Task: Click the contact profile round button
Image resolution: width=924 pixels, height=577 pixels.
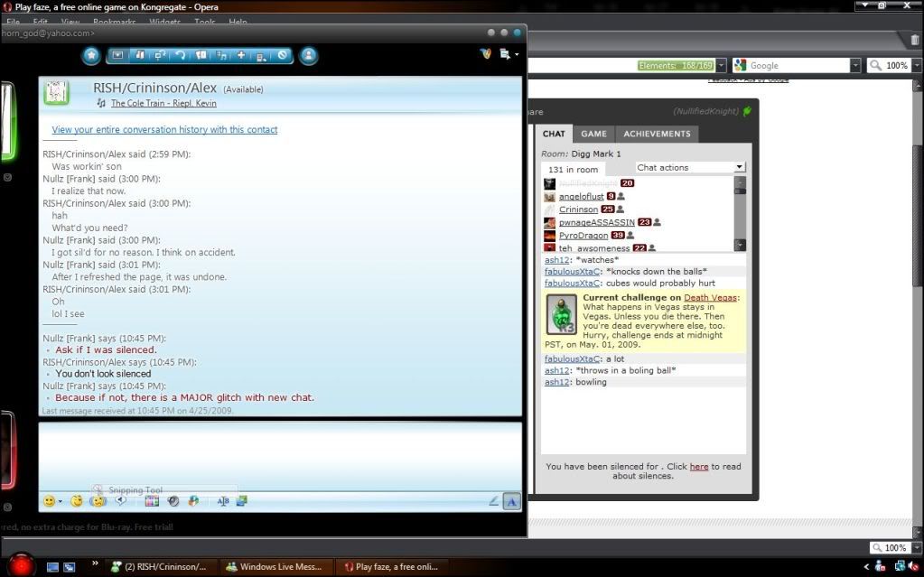Action: pyautogui.click(x=308, y=55)
